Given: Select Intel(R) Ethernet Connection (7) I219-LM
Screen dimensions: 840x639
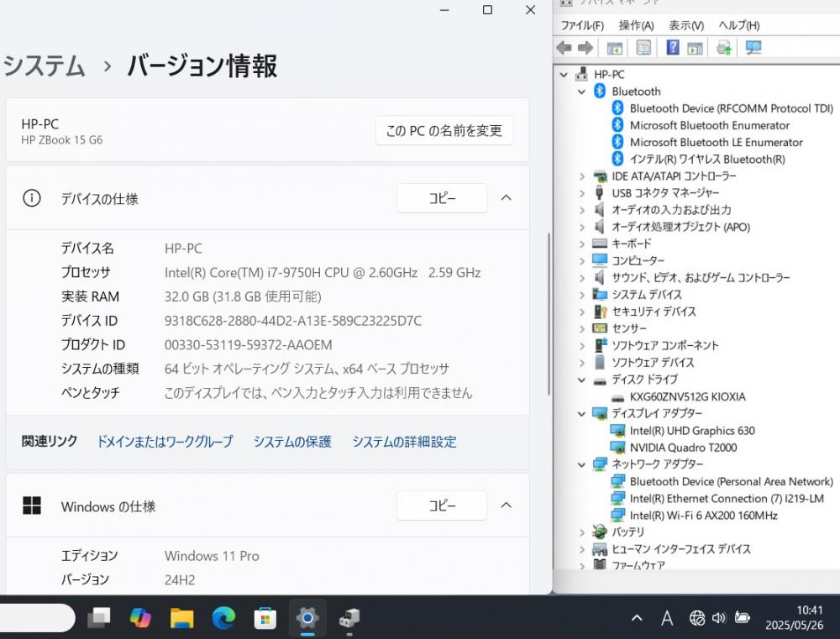Looking at the screenshot, I should coord(727,499).
